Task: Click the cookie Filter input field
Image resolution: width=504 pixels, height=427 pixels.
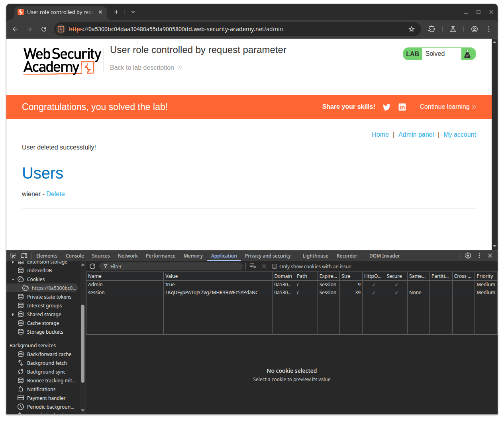Action: coord(173,266)
